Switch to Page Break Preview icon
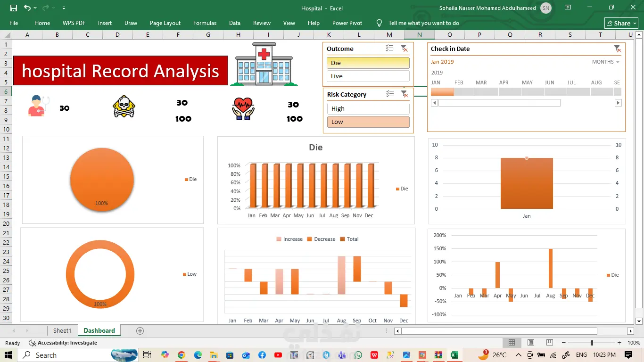This screenshot has width=644, height=362. 550,343
